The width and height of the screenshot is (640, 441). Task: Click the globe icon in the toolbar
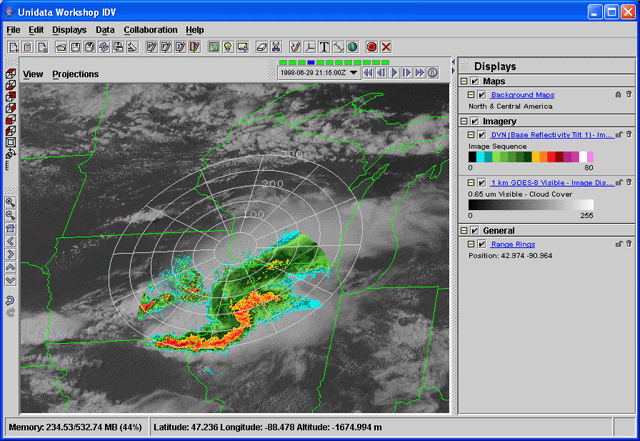pyautogui.click(x=353, y=47)
